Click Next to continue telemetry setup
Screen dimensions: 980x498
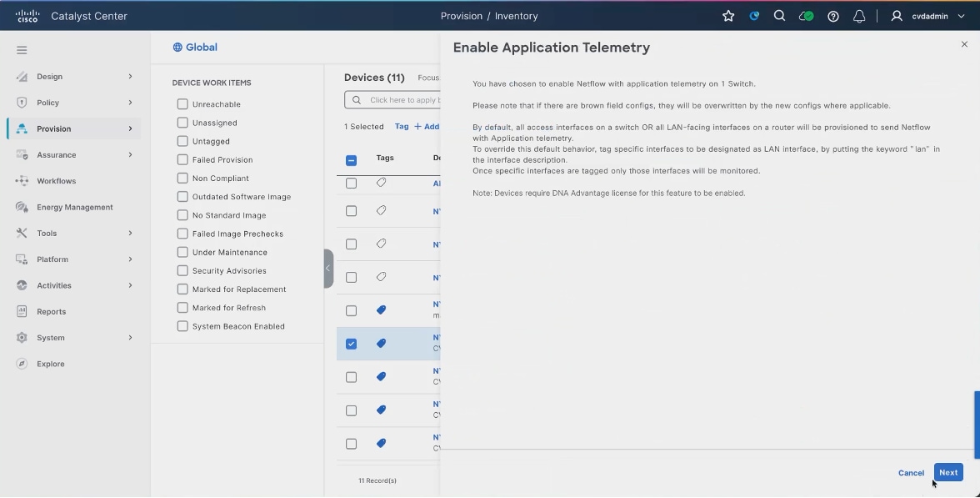[948, 473]
